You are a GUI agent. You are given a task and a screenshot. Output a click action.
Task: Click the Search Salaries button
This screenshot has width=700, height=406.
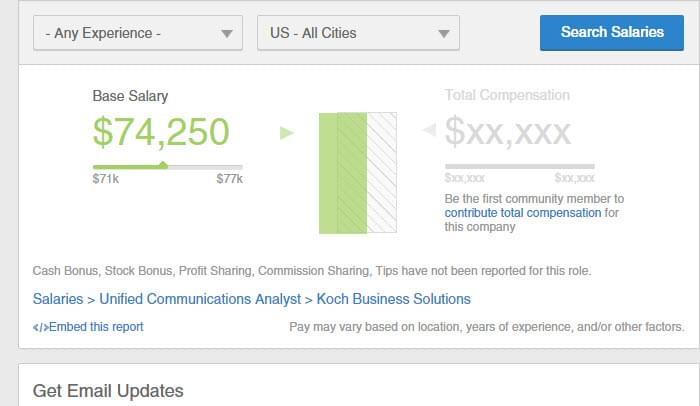pos(612,33)
